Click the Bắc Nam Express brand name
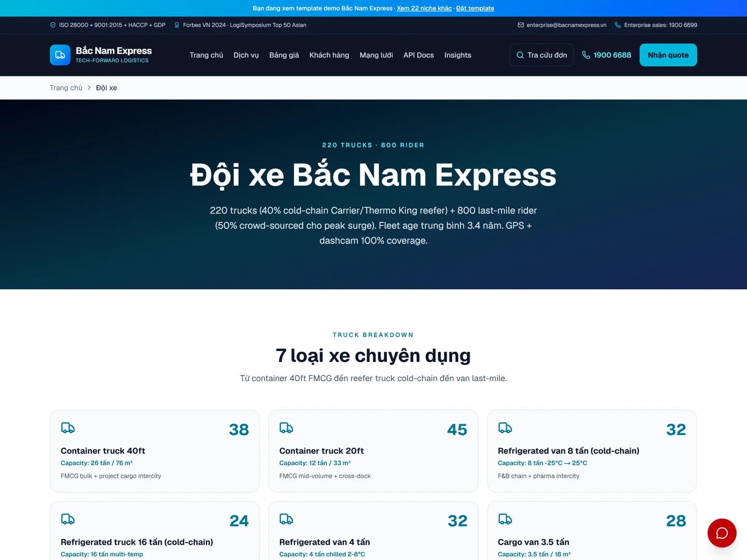This screenshot has height=560, width=747. click(x=114, y=51)
